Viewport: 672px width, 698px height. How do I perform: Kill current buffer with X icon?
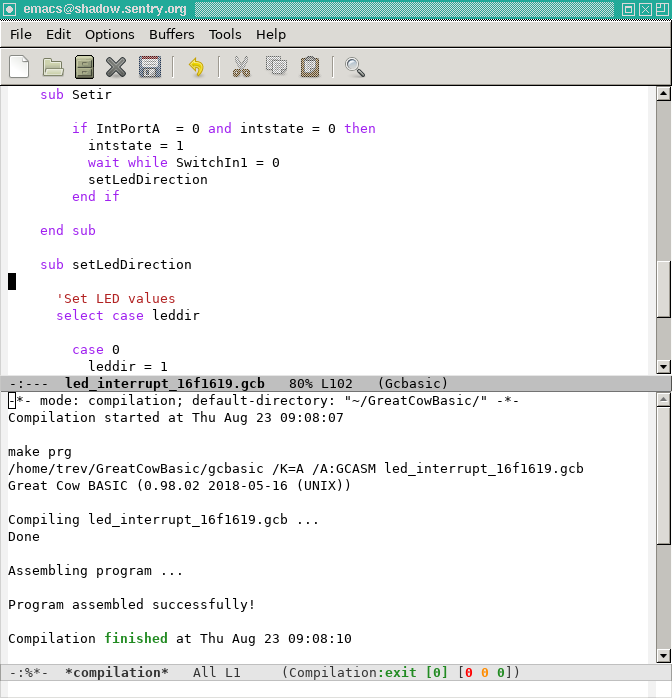click(116, 67)
